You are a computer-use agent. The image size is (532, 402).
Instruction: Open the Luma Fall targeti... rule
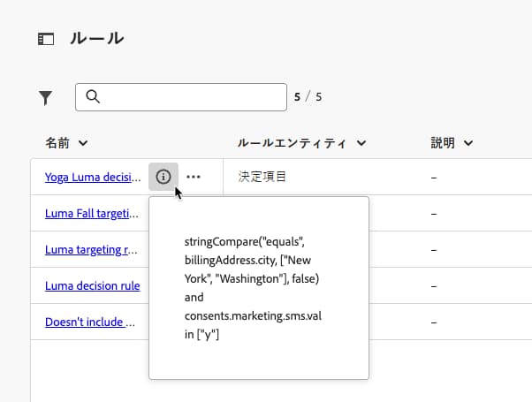point(92,214)
